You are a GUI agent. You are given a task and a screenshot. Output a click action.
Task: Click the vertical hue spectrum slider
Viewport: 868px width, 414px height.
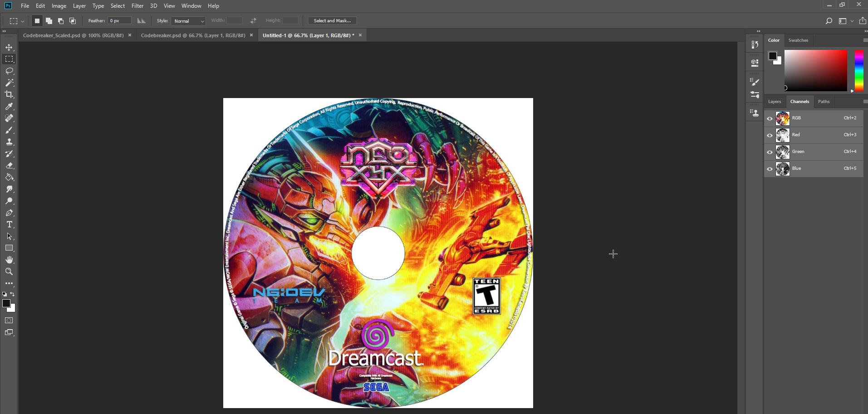point(859,70)
